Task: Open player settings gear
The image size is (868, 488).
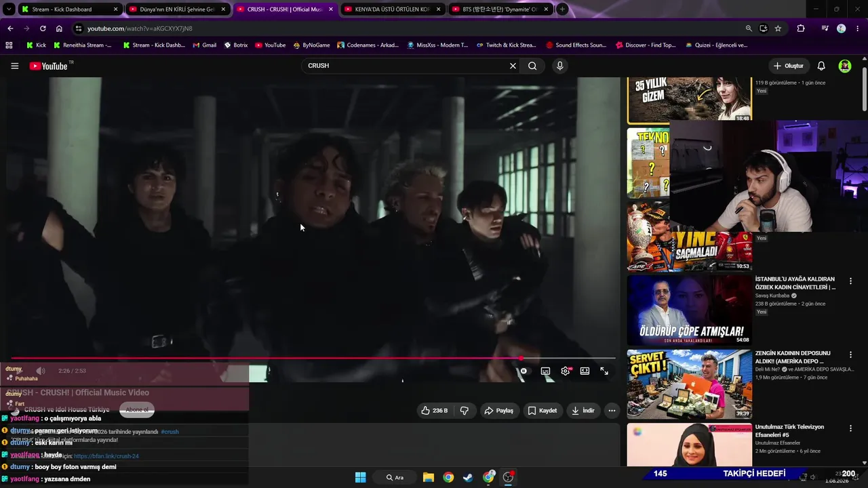Action: pyautogui.click(x=566, y=371)
